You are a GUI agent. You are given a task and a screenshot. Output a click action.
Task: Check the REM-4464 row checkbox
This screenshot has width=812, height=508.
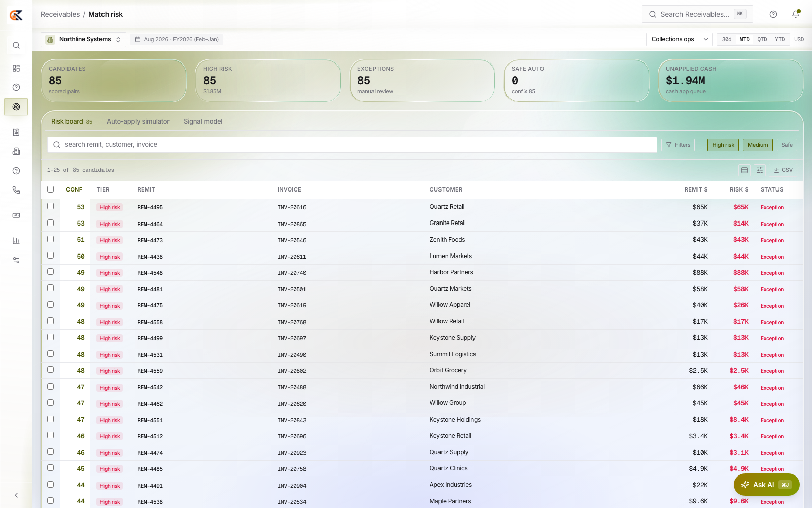50,223
